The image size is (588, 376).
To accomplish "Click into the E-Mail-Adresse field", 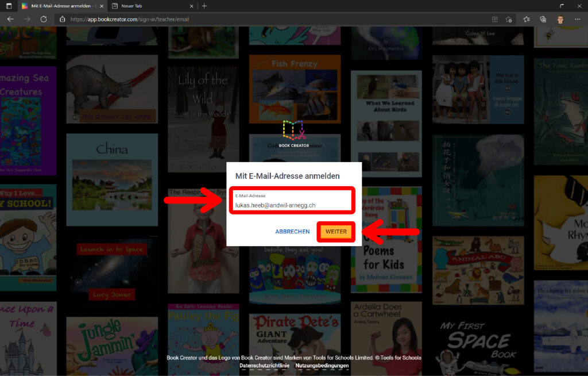I will pos(292,205).
